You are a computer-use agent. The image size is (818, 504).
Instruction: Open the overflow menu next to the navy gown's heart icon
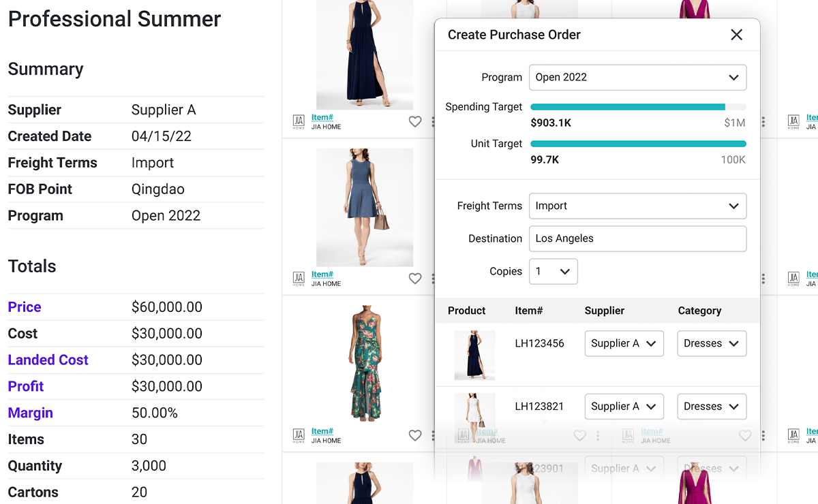(x=434, y=121)
